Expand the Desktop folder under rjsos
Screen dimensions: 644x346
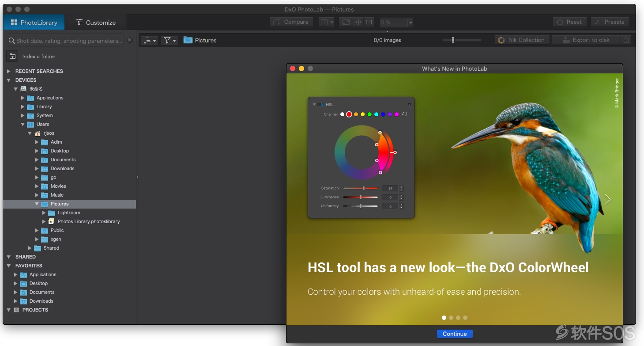tap(37, 151)
